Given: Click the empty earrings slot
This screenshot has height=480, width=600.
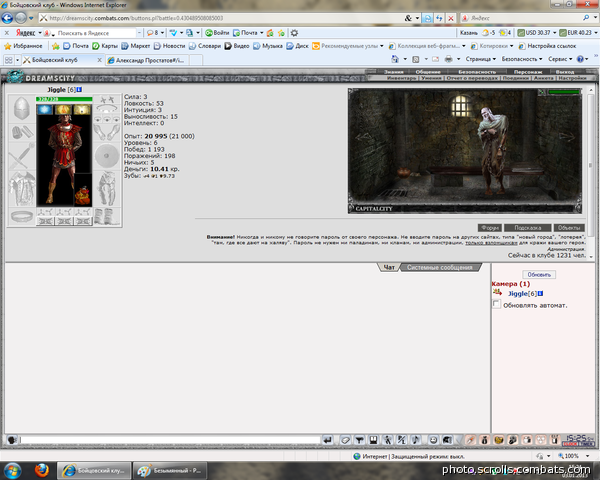Looking at the screenshot, I should coord(107,100).
